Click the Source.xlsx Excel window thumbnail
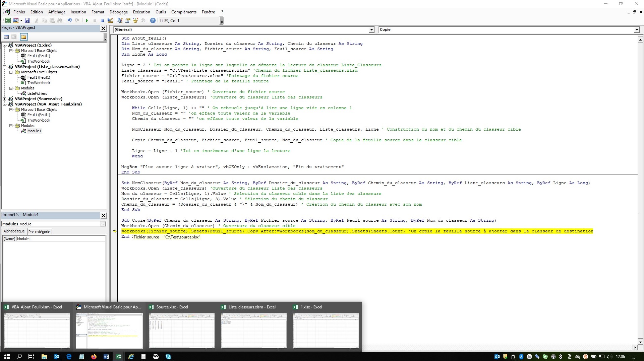This screenshot has height=361, width=644. (x=181, y=327)
